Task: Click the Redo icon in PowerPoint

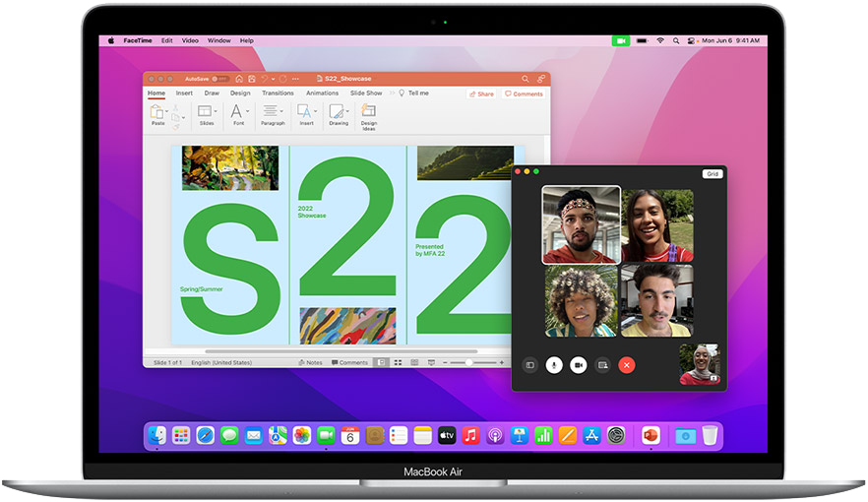Action: pyautogui.click(x=282, y=79)
